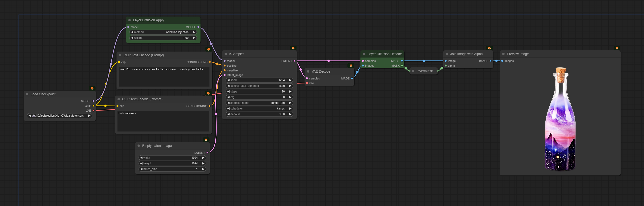644x206 pixels.
Task: Collapse the Layer Diffusion Apply node dot
Action: [130, 20]
